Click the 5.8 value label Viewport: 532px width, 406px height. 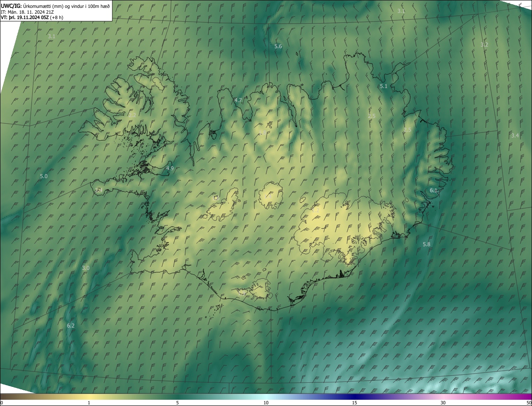tap(426, 245)
